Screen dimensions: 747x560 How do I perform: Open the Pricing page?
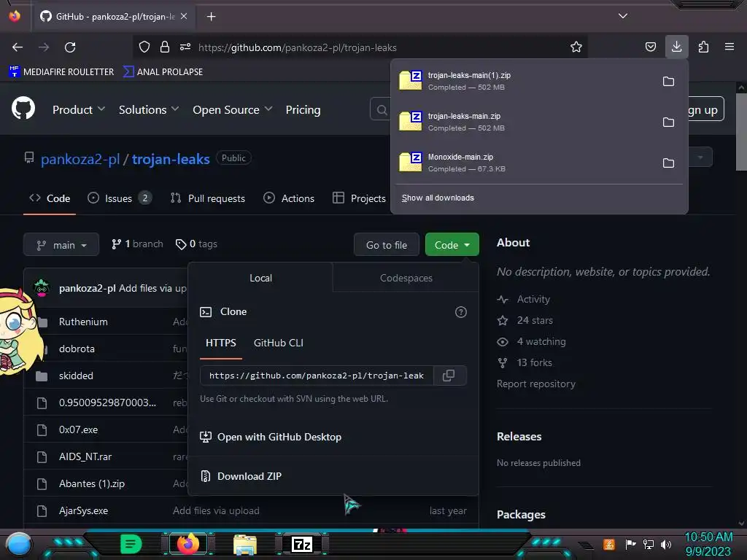[x=303, y=109]
